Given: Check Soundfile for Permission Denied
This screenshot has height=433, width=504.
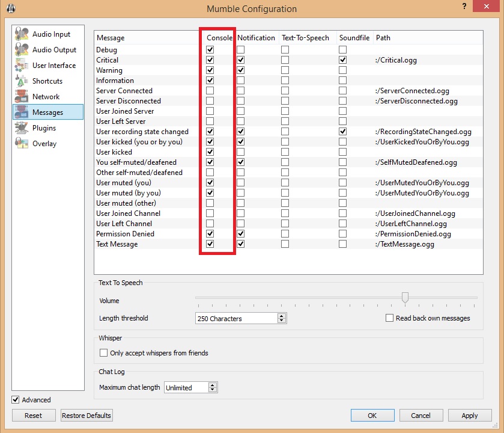Looking at the screenshot, I should coord(342,233).
